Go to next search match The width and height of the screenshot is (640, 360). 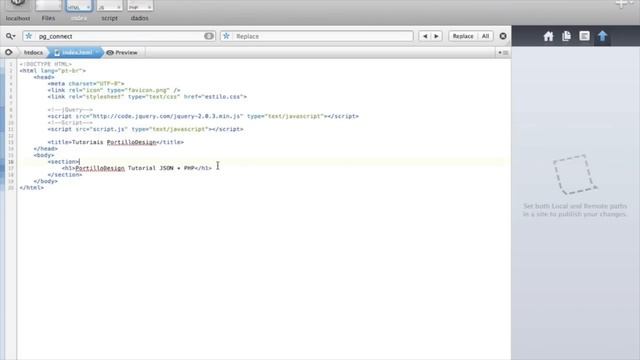[x=436, y=36]
